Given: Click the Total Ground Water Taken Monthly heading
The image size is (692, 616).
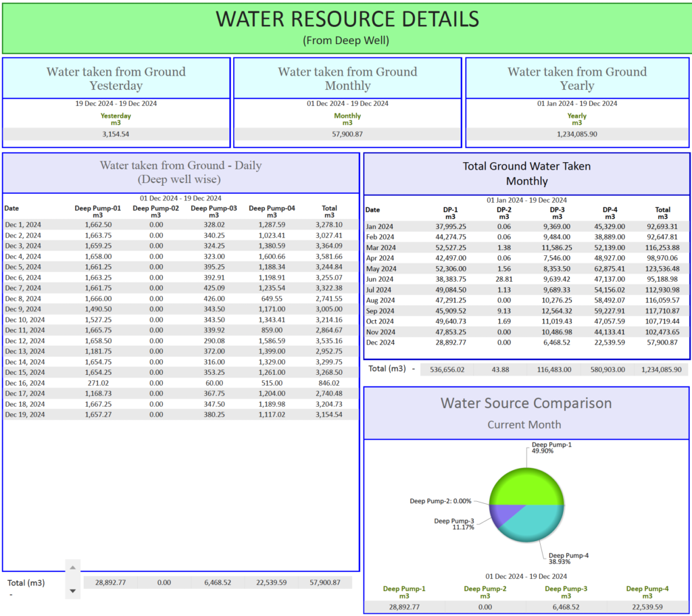Looking at the screenshot, I should (526, 173).
